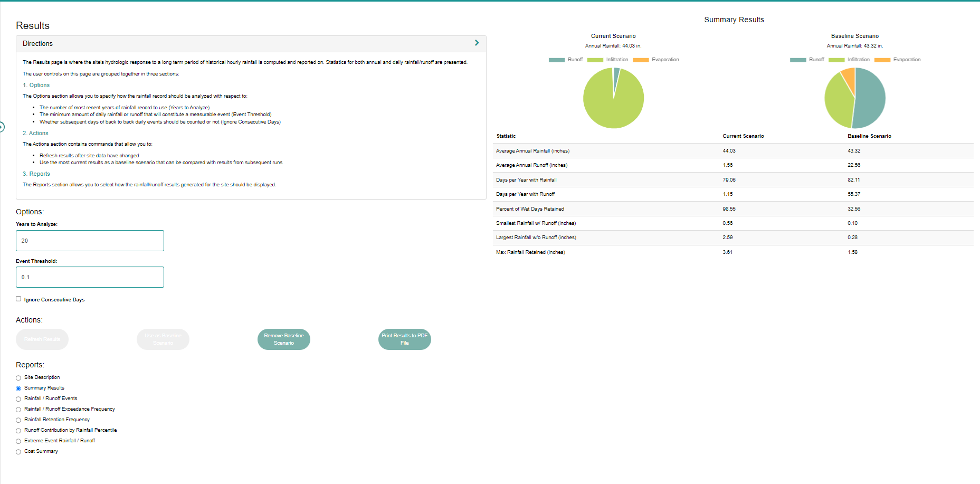Select the Site Description report radio
The height and width of the screenshot is (484, 980).
point(18,378)
